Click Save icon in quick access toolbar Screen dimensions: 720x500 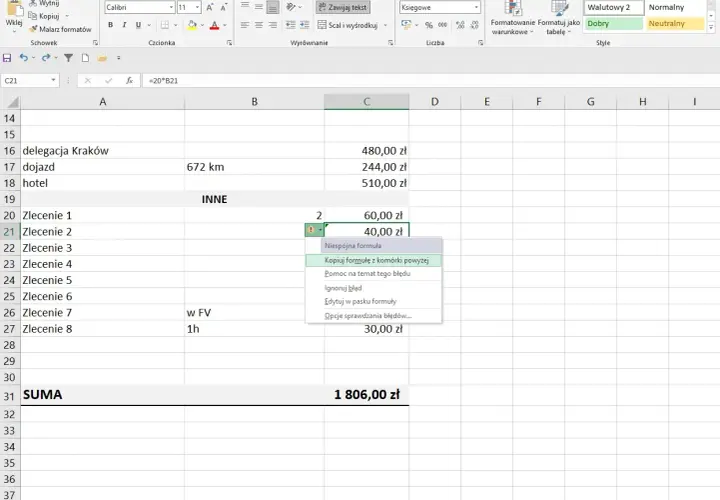(x=7, y=58)
